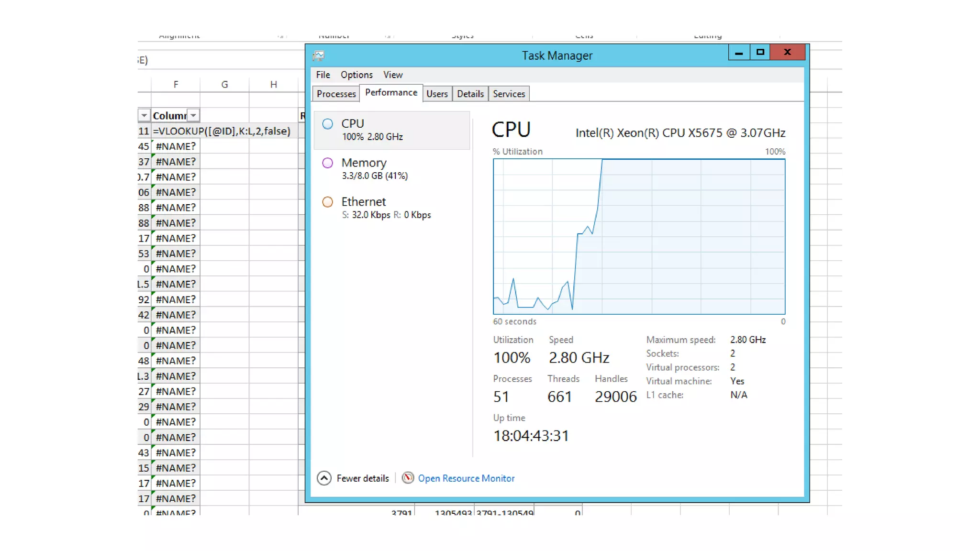Open the Column header filter dropdown
The height and width of the screenshot is (551, 980).
pos(193,116)
